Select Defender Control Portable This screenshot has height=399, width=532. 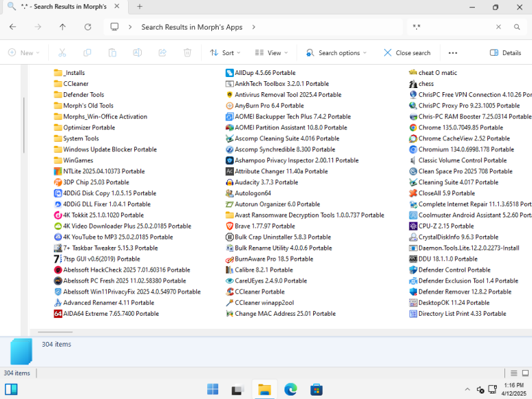(450, 270)
